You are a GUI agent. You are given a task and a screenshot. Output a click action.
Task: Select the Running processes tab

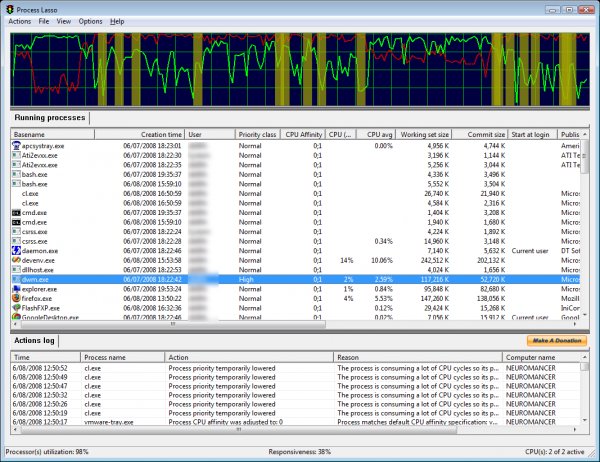[49, 119]
